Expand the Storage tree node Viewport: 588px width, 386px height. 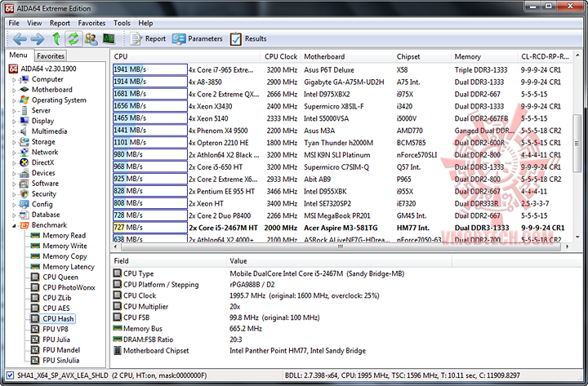click(x=14, y=143)
